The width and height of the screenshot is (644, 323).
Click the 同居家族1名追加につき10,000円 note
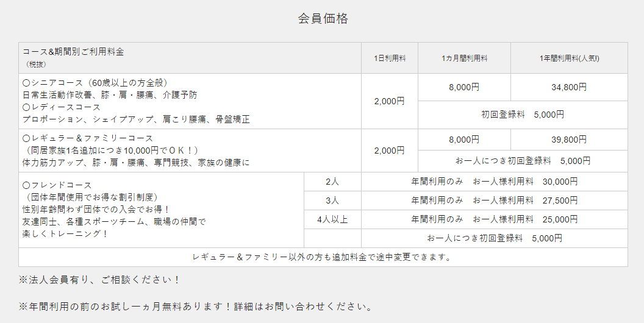tap(110, 150)
